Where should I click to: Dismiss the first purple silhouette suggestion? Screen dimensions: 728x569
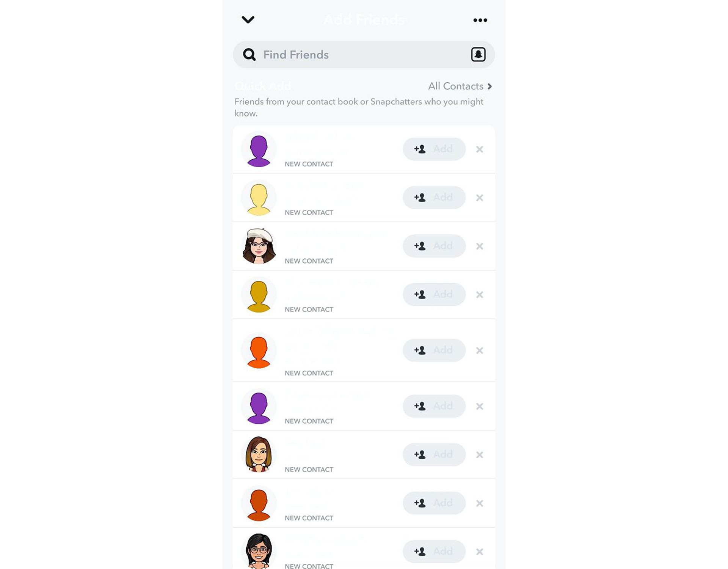(x=480, y=149)
